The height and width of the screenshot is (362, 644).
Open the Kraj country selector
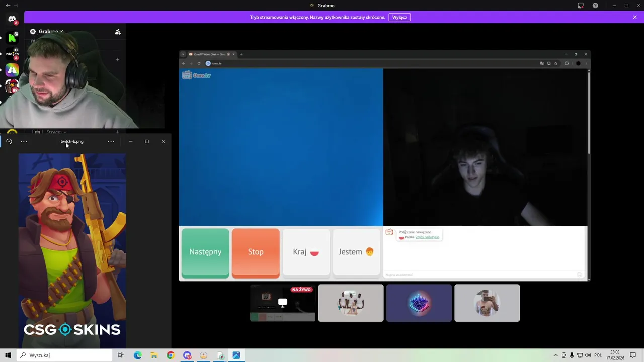306,252
